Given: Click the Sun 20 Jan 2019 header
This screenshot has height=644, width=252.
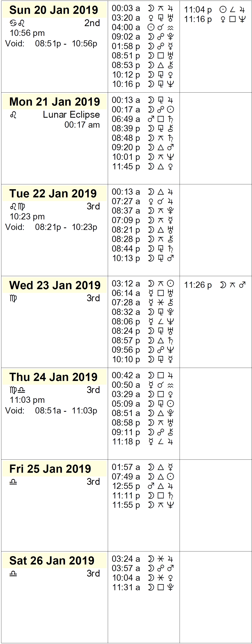Looking at the screenshot, I should click(54, 10).
